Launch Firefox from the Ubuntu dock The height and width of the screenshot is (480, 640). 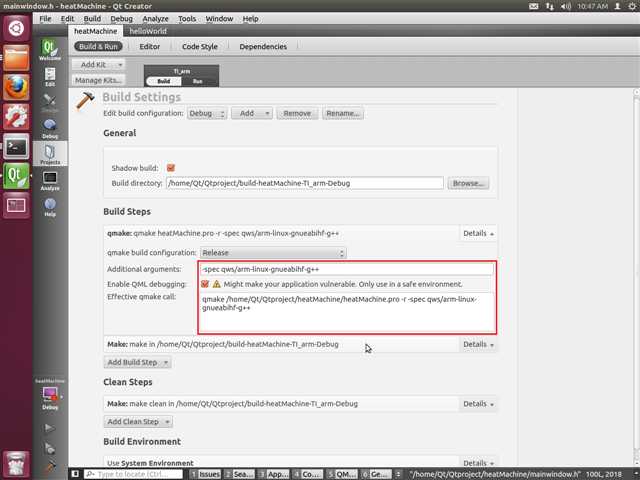point(16,87)
